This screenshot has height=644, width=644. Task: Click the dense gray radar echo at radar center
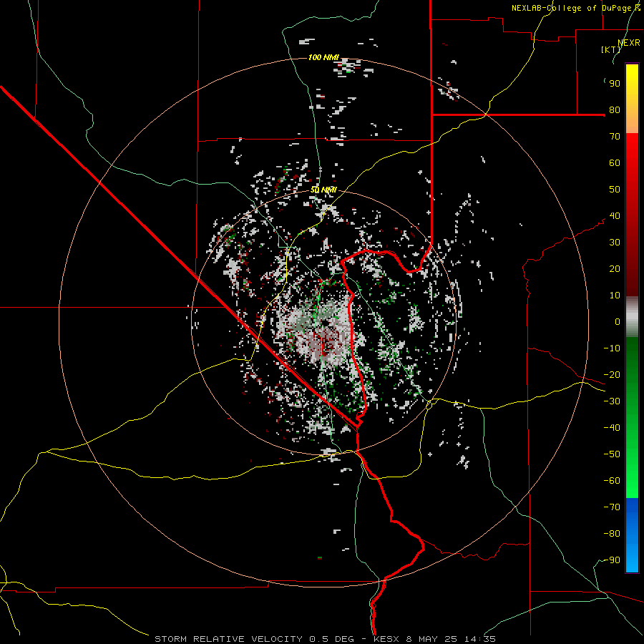point(323,331)
